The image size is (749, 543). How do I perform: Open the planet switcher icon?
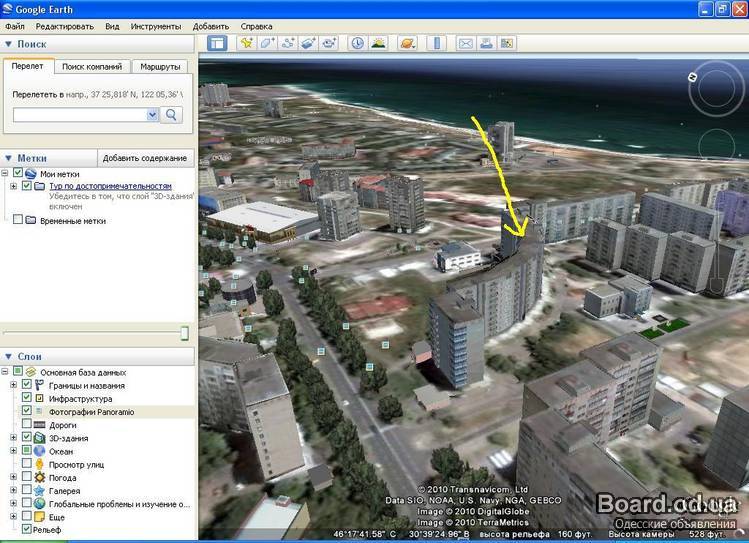point(407,43)
